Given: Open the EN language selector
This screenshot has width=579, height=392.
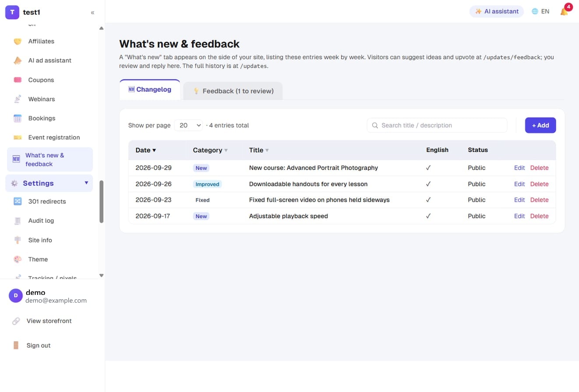Looking at the screenshot, I should click(x=540, y=11).
